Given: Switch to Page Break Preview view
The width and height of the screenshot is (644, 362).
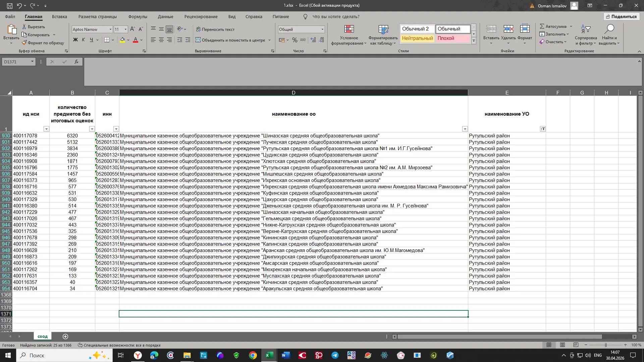Looking at the screenshot, I should click(576, 345).
